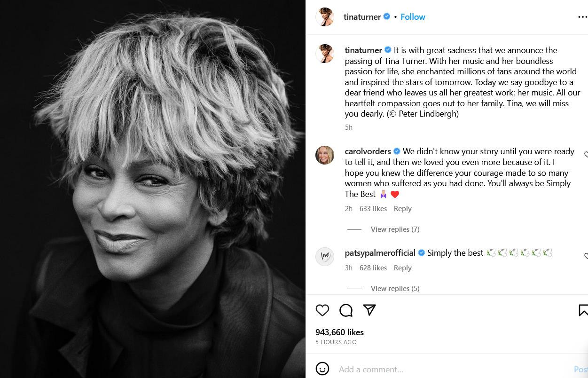The height and width of the screenshot is (378, 588).
Task: Open comments via speech bubble icon
Action: (x=346, y=310)
